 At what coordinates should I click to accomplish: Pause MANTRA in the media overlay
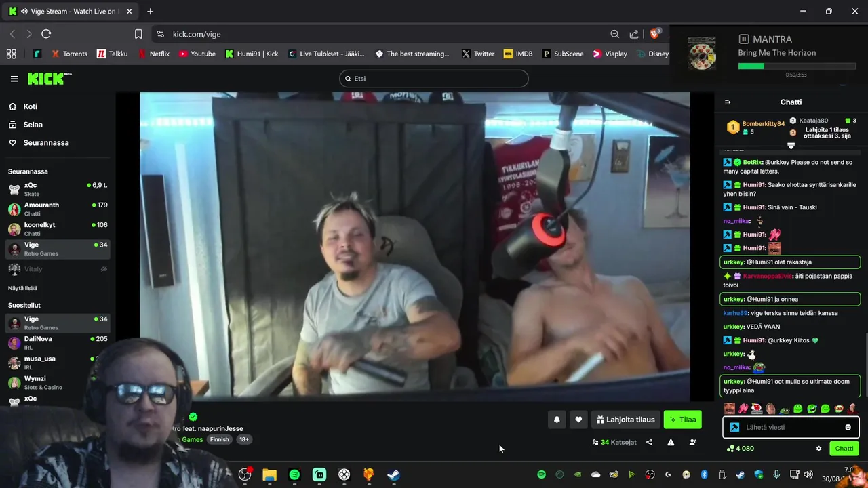pos(743,39)
